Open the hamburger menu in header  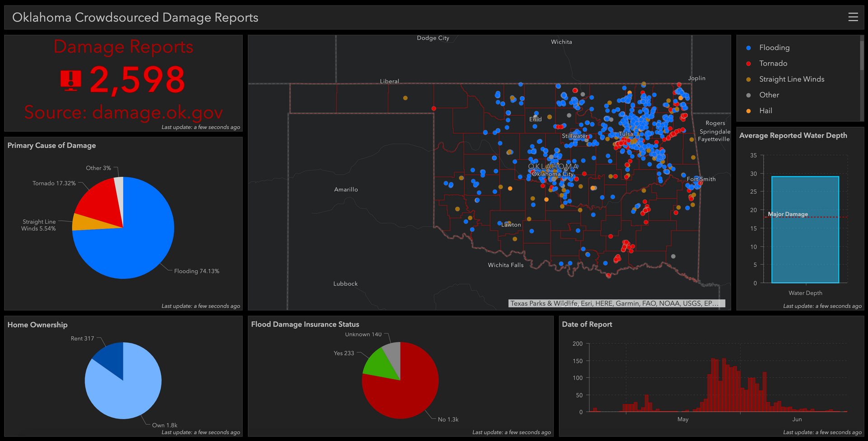[x=853, y=17]
